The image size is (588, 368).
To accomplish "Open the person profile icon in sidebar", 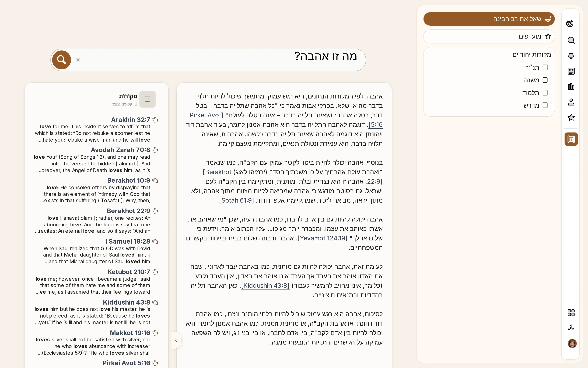I will pyautogui.click(x=571, y=102).
